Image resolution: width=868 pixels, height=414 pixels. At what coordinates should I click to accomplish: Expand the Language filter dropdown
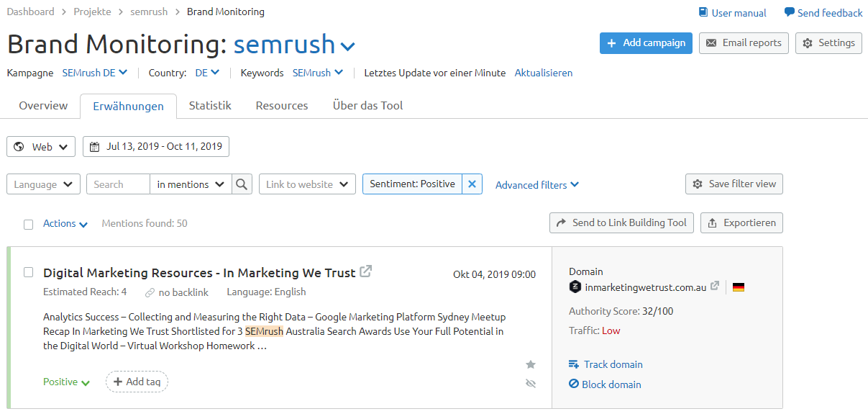coord(43,184)
